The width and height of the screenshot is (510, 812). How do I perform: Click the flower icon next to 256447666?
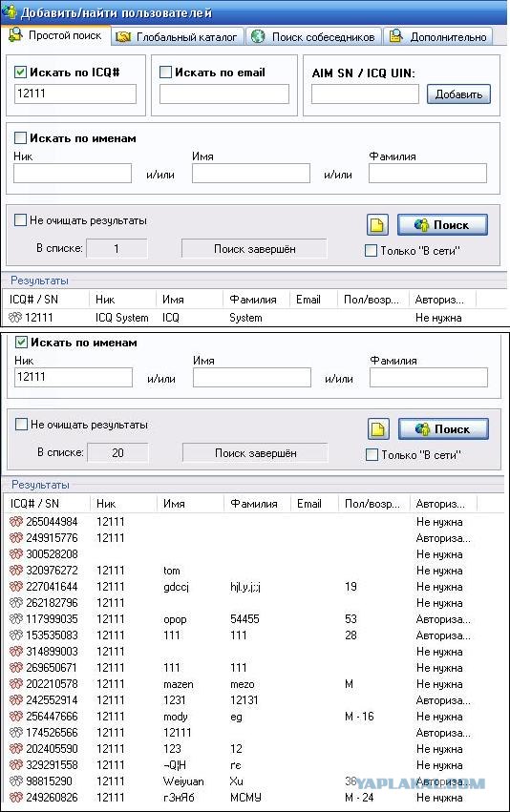(x=16, y=717)
